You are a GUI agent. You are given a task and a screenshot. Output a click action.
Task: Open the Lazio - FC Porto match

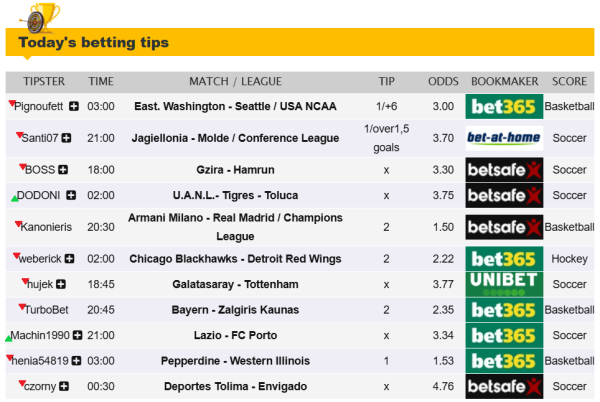click(235, 335)
